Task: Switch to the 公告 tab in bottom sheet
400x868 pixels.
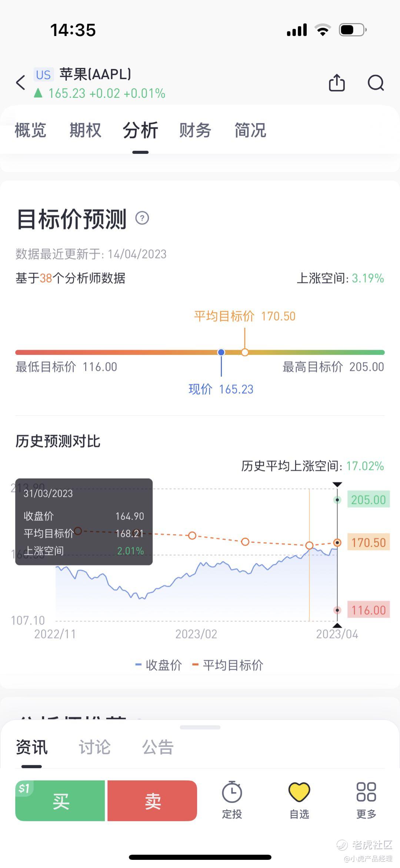Action: 158,747
